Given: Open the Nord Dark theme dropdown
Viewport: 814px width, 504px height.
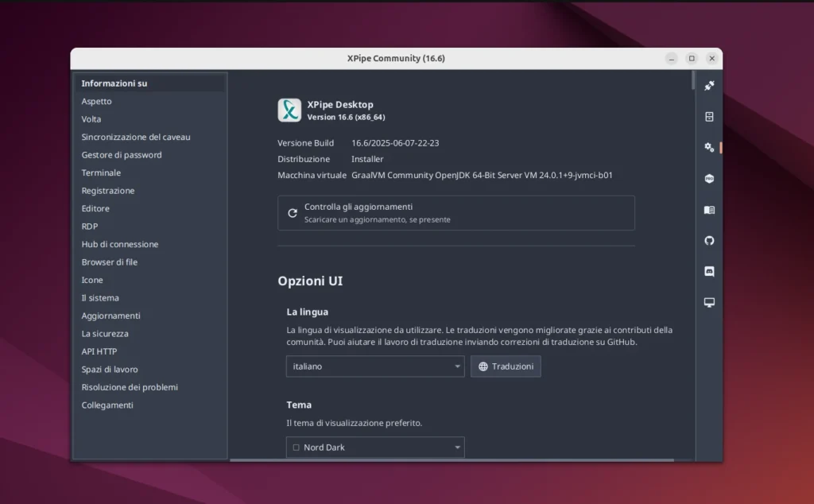Looking at the screenshot, I should (375, 448).
